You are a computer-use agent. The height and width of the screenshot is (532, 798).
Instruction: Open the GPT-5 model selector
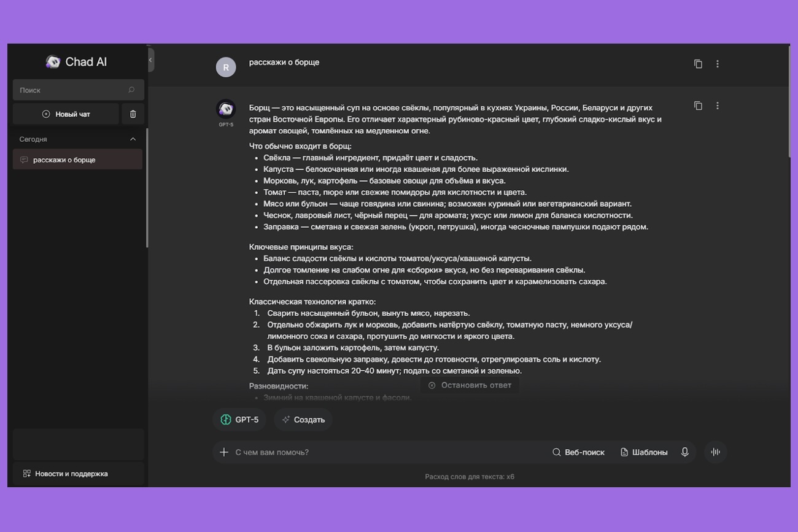click(239, 420)
